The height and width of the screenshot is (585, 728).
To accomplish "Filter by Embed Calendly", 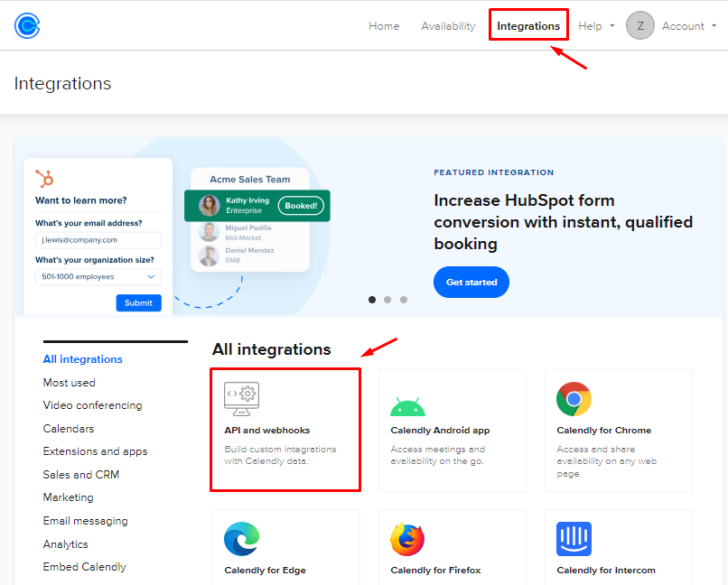I will tap(85, 567).
